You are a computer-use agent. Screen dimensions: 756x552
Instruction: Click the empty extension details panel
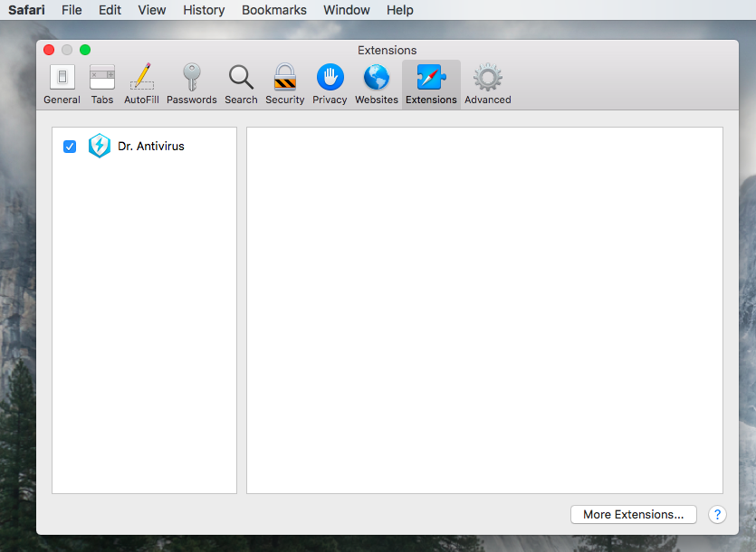(x=484, y=310)
